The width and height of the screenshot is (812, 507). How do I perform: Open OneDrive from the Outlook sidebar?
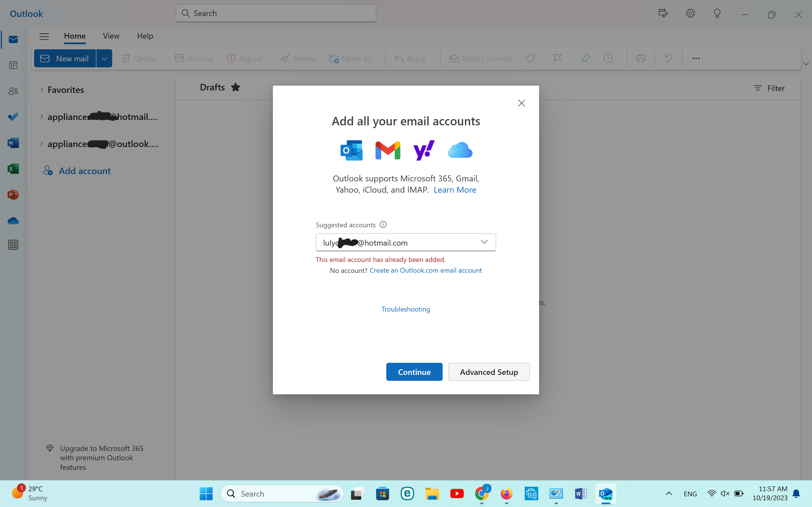click(x=13, y=221)
